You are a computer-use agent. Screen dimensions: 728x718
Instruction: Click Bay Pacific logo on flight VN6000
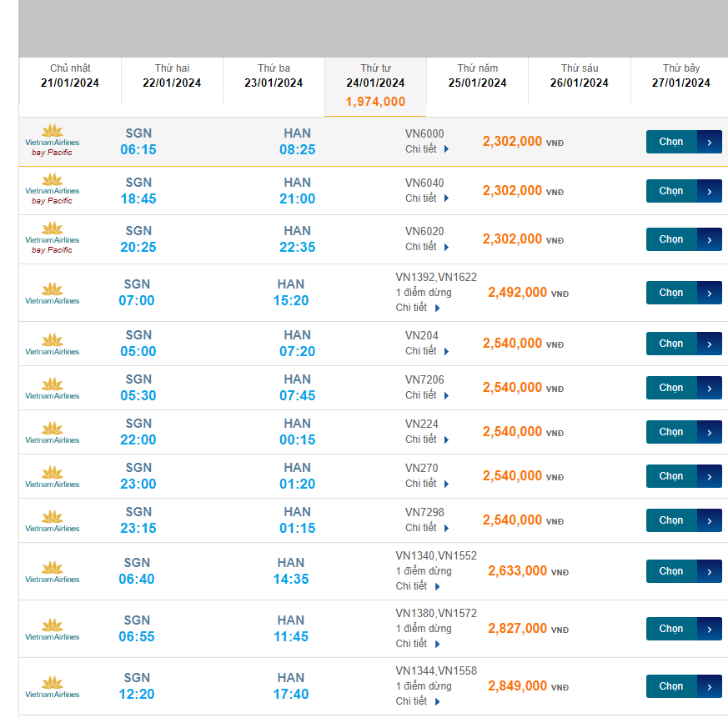(x=52, y=142)
